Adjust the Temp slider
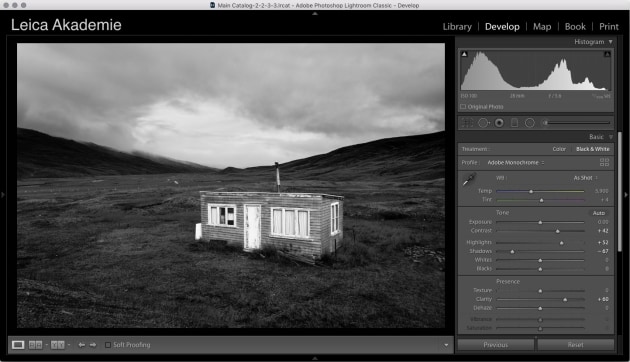Screen dimensions: 630x362 tap(531, 191)
